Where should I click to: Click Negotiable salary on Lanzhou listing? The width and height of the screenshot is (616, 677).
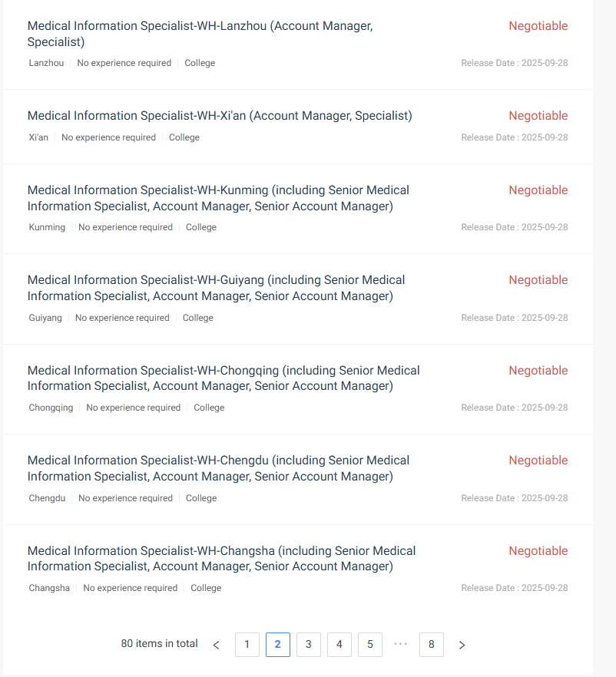pos(538,26)
